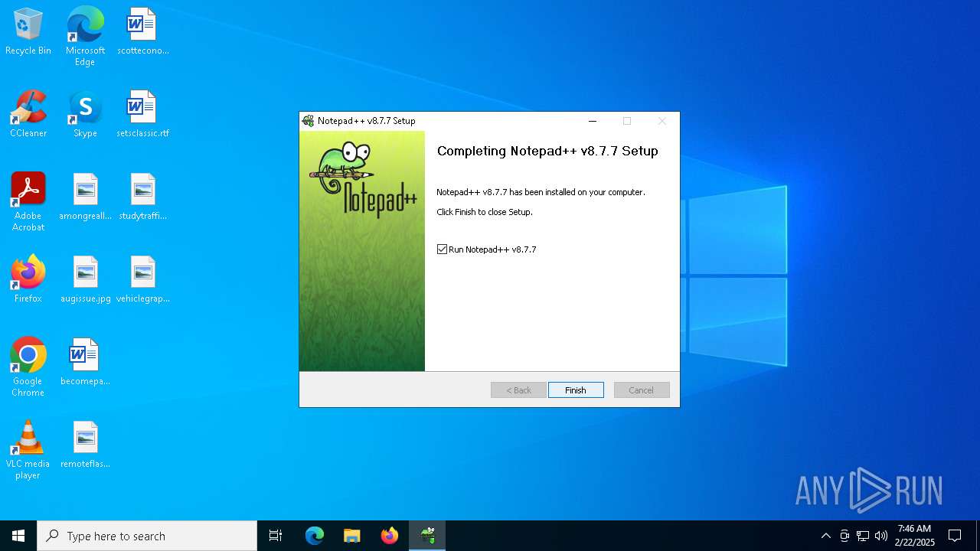Open network status in system tray
Screen dimensions: 980x551
(x=863, y=536)
